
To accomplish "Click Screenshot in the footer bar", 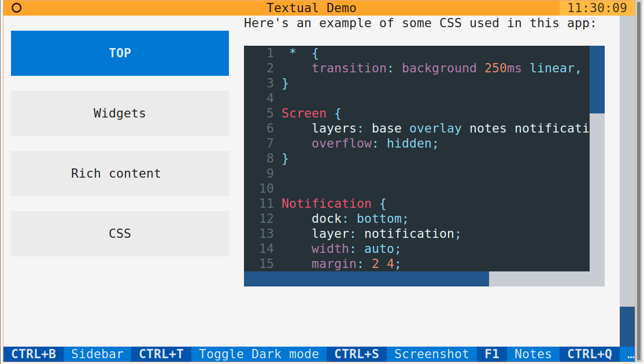I will (431, 354).
